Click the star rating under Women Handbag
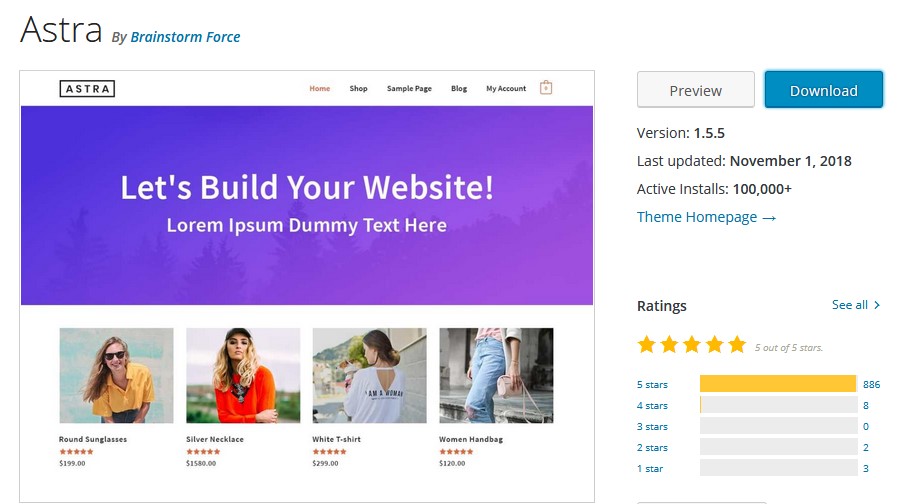Screen dimensions: 901x504 click(x=456, y=452)
